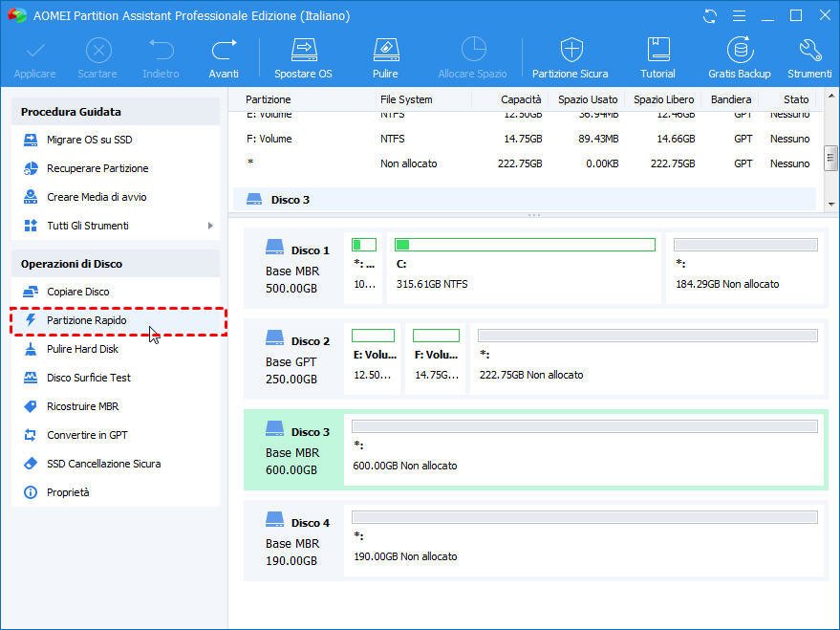Sort by Capacità column header
This screenshot has width=840, height=630.
click(521, 99)
